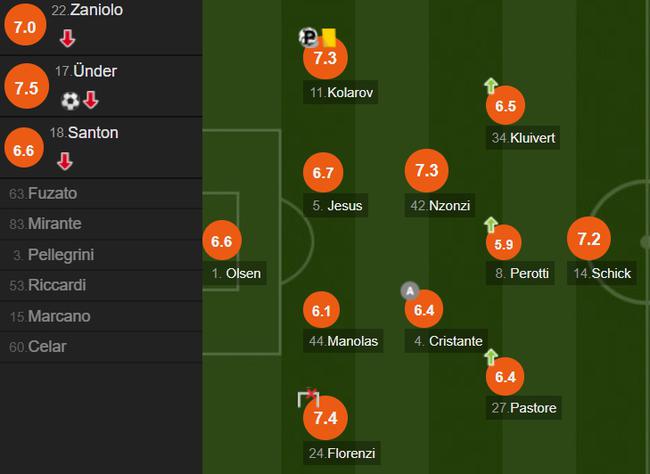Click the 42. Nzonzi name label
Screen dimensions: 650x474
(440, 206)
